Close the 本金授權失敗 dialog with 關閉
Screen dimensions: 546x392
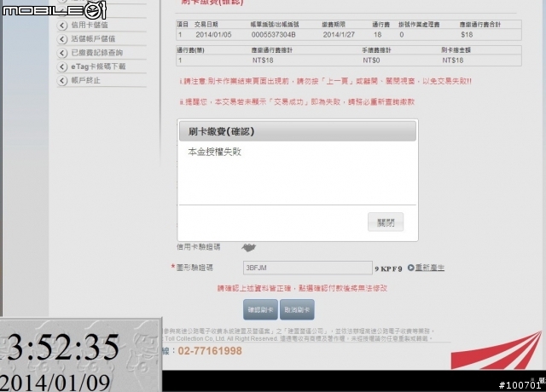tap(386, 222)
